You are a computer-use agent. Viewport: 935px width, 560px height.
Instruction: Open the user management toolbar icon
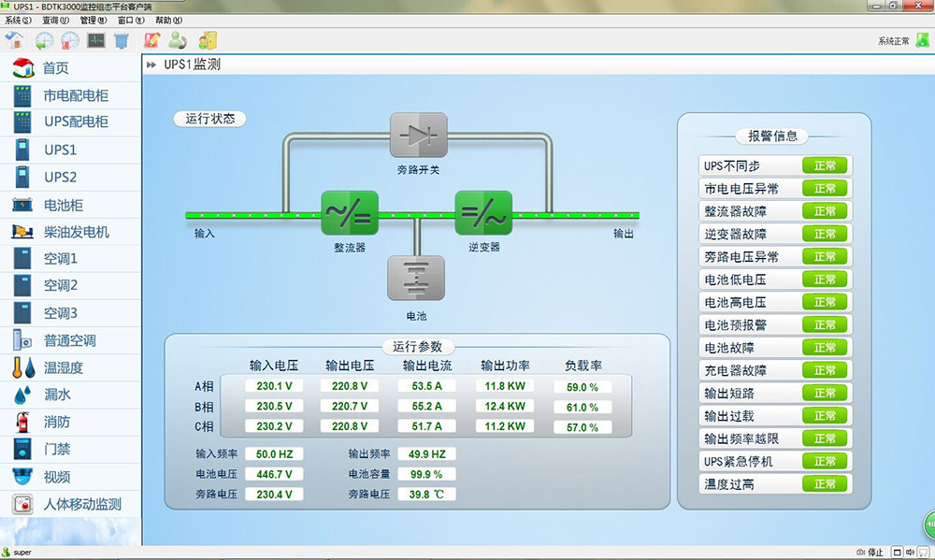point(177,40)
